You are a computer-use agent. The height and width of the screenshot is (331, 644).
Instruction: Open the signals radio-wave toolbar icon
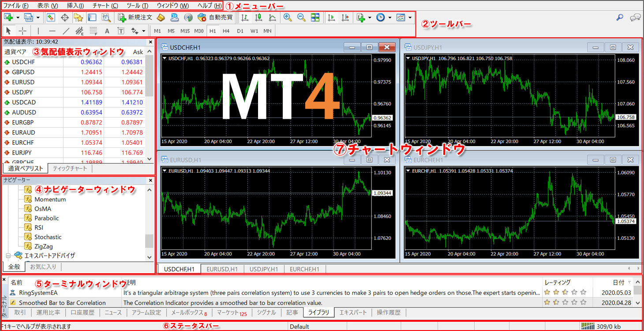188,18
